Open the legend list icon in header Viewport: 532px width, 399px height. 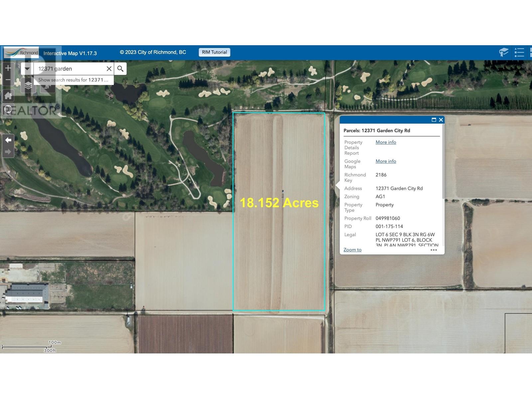[x=519, y=53]
